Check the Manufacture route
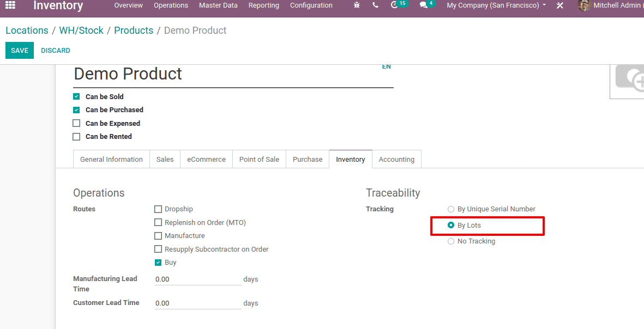 (158, 236)
